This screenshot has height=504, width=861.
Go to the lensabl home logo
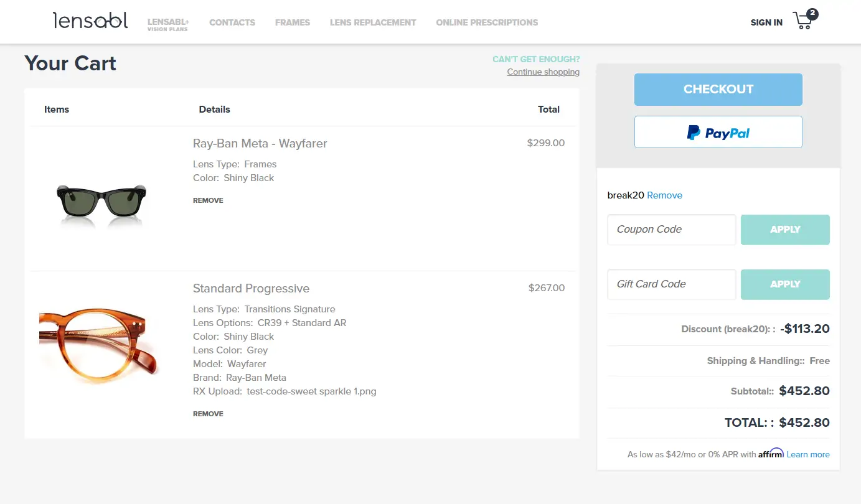(90, 21)
